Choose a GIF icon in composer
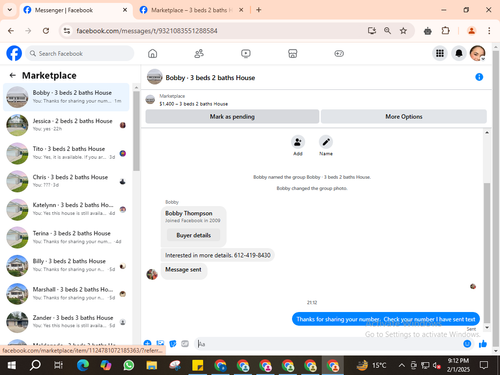500x375 pixels. [x=185, y=343]
